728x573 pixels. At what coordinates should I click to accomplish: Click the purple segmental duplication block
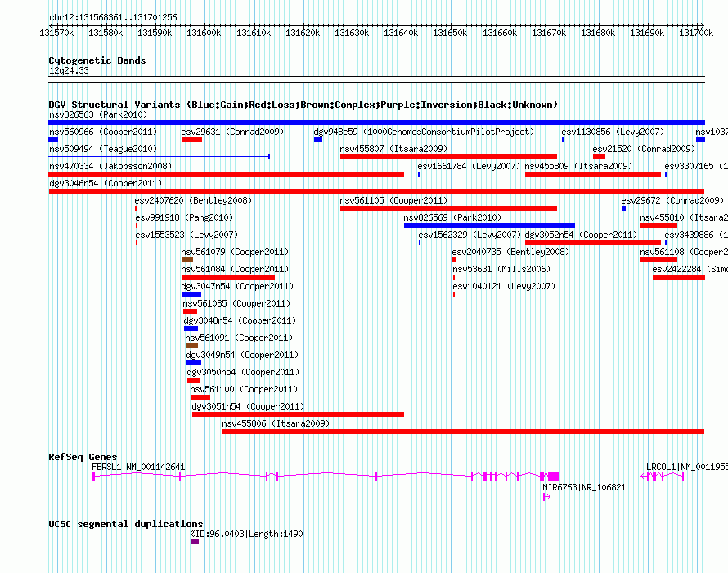[x=195, y=542]
